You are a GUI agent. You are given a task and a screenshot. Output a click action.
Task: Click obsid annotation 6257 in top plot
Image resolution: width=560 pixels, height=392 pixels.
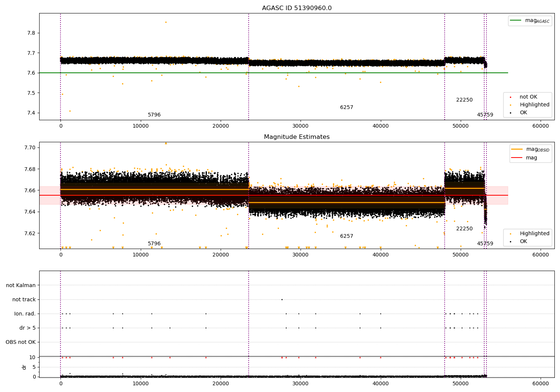[346, 108]
